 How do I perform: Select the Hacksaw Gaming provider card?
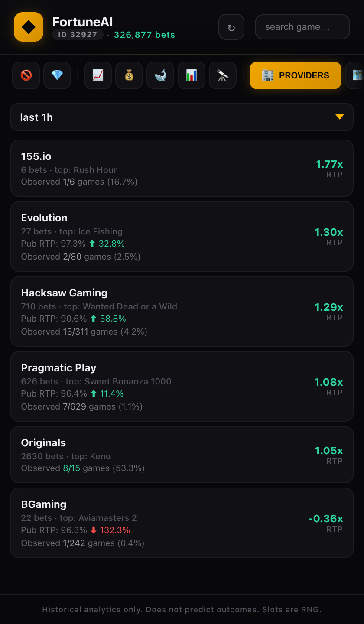point(182,311)
